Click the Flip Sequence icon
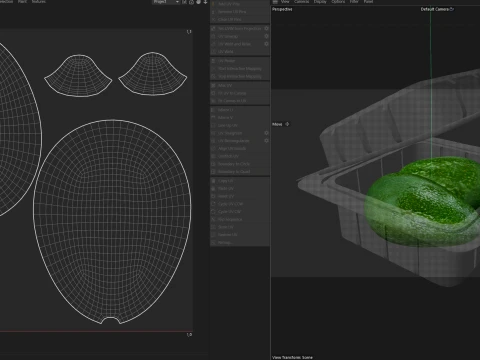Screen dimensions: 480x360 click(x=214, y=219)
